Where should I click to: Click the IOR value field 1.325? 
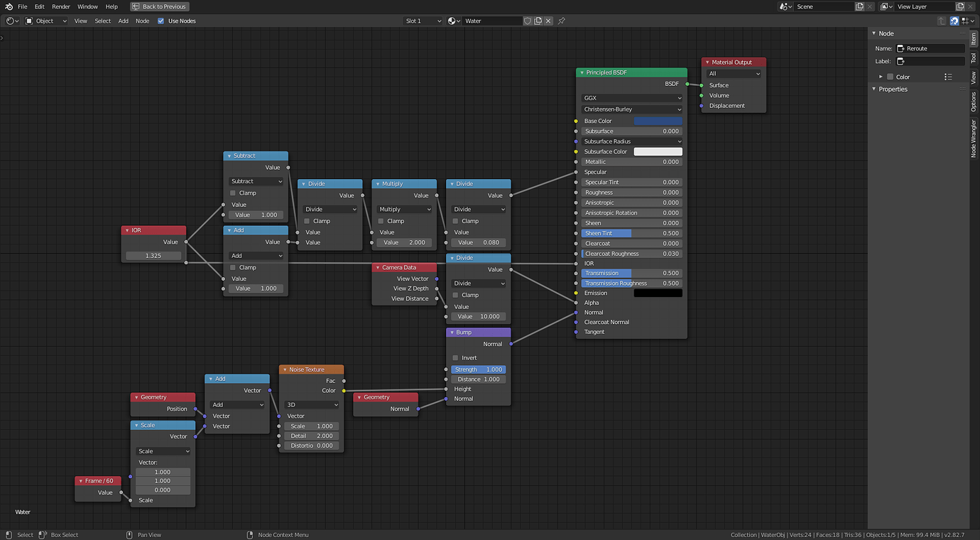pos(153,255)
